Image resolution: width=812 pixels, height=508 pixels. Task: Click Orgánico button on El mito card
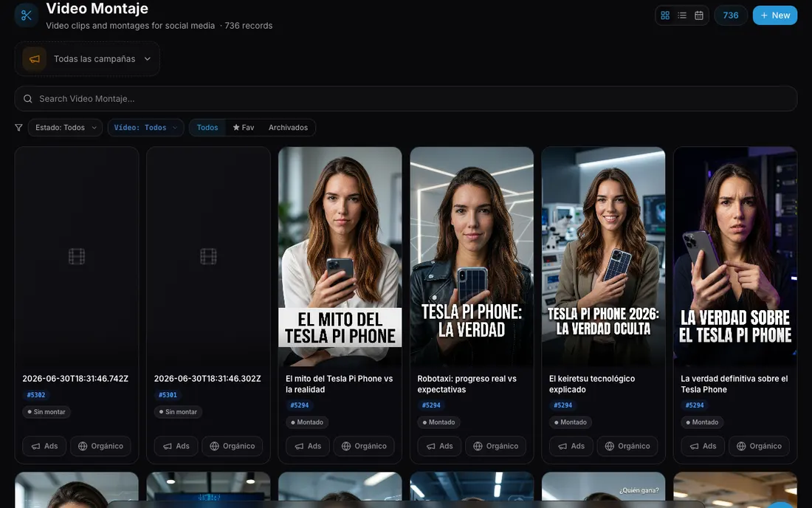tap(364, 446)
